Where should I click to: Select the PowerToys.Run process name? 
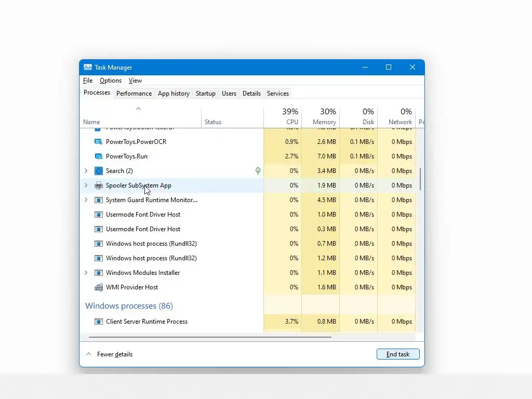pos(127,156)
